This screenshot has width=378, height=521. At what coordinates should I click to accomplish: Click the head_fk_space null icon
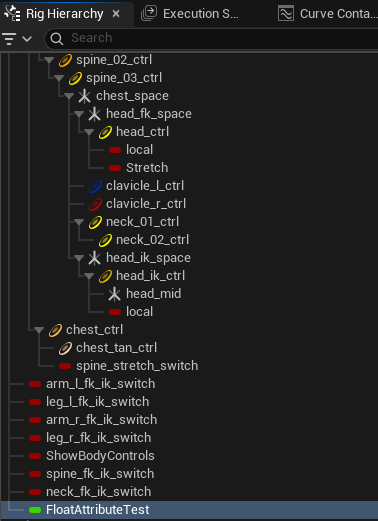(94, 114)
